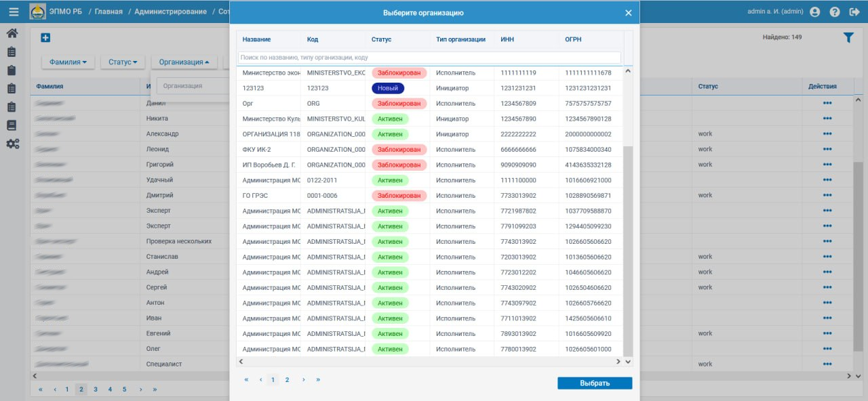868x401 pixels.
Task: Open the user profile icon in header
Action: tap(814, 12)
